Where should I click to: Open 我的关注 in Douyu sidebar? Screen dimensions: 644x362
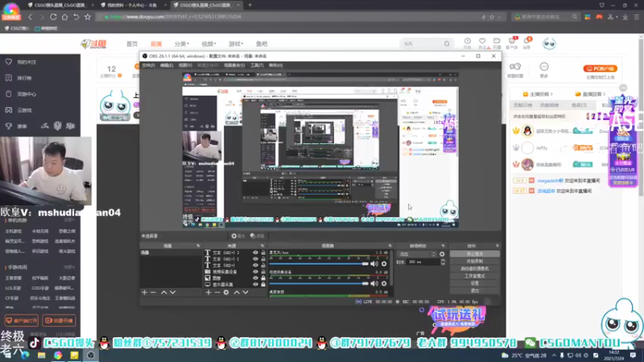coord(27,62)
